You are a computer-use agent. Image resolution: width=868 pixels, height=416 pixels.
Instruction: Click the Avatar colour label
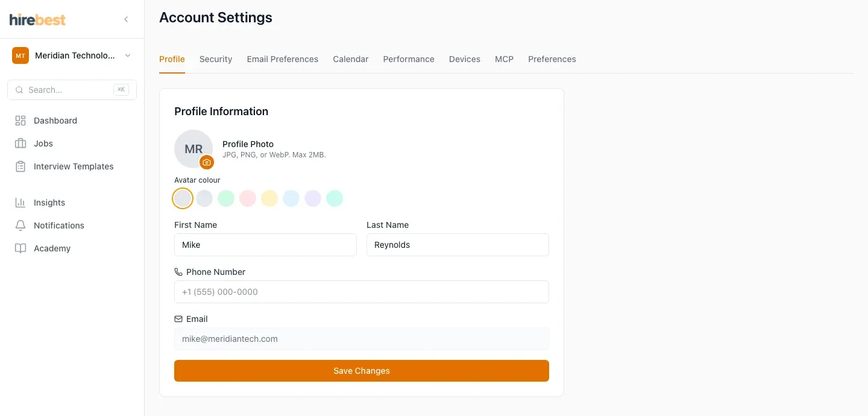point(197,180)
